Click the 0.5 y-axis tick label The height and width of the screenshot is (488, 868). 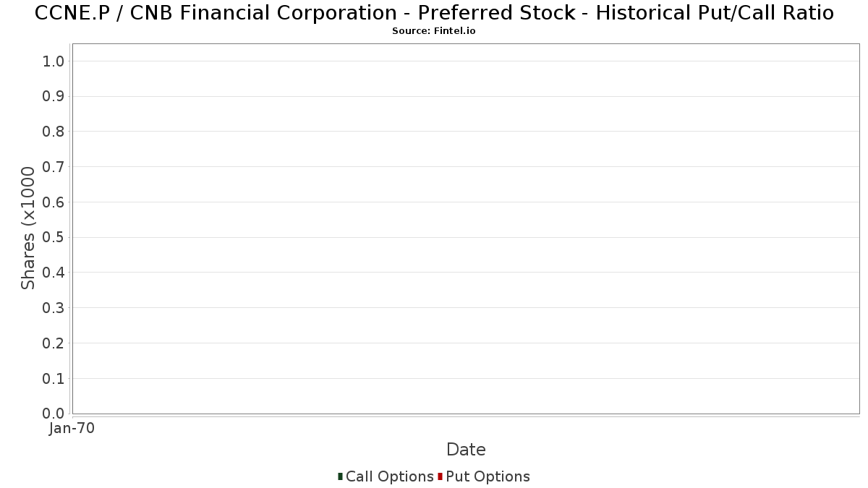tap(54, 237)
